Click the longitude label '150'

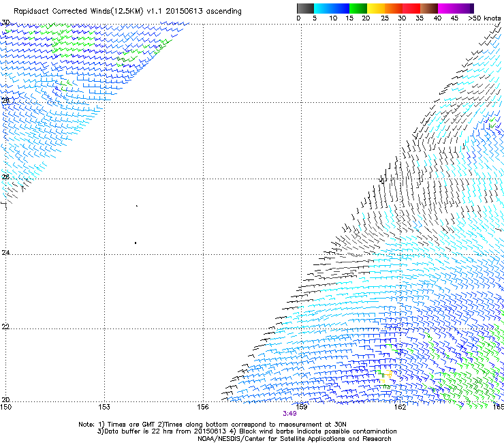(x=5, y=407)
